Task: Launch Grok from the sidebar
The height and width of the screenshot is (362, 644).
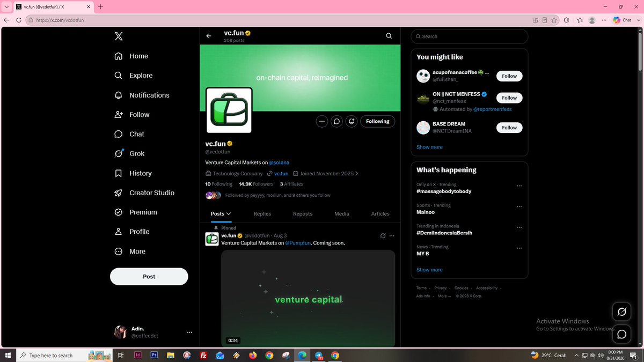Action: tap(129, 153)
